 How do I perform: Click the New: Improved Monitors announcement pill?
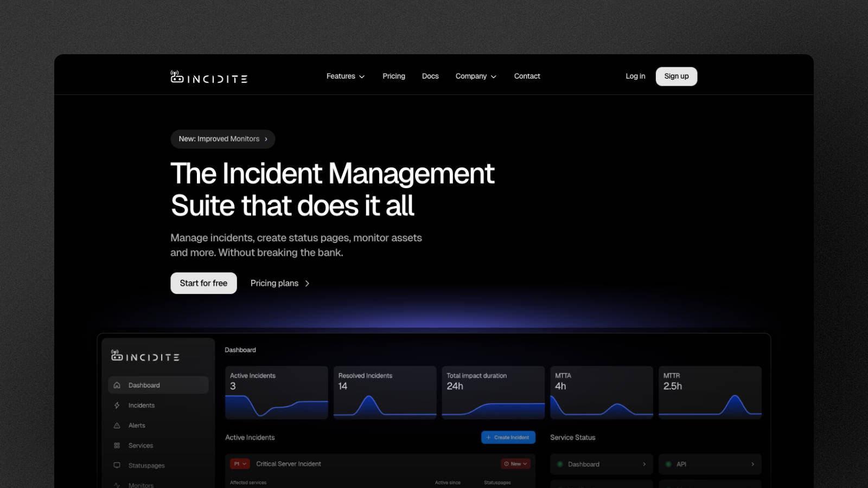pyautogui.click(x=222, y=139)
